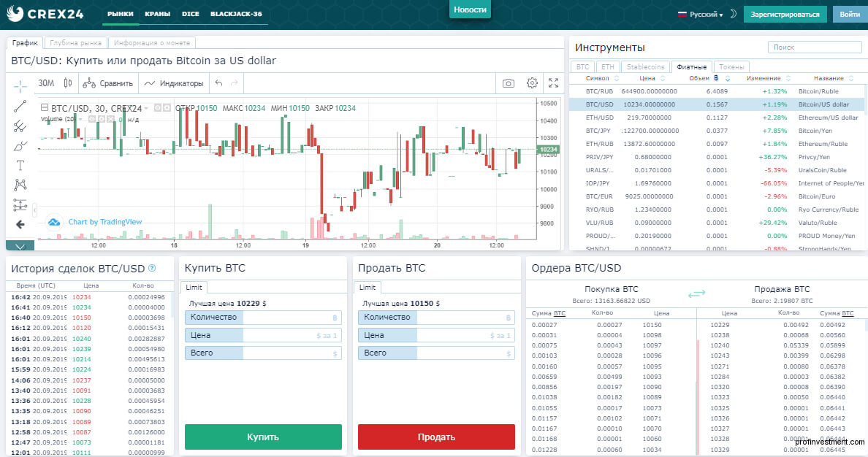The width and height of the screenshot is (868, 457).
Task: Toggle night mode moon icon
Action: click(733, 14)
